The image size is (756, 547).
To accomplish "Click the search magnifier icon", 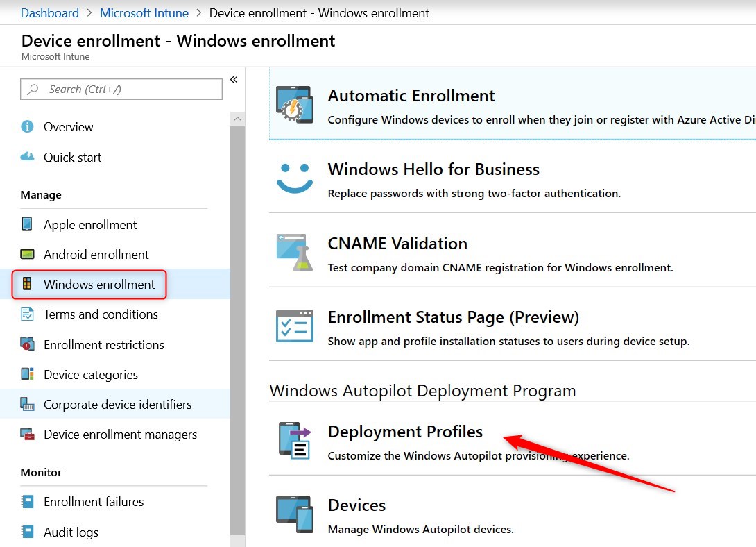I will click(33, 90).
